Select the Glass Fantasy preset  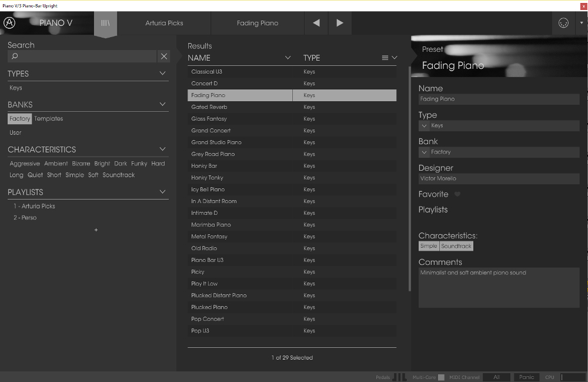[x=292, y=118]
